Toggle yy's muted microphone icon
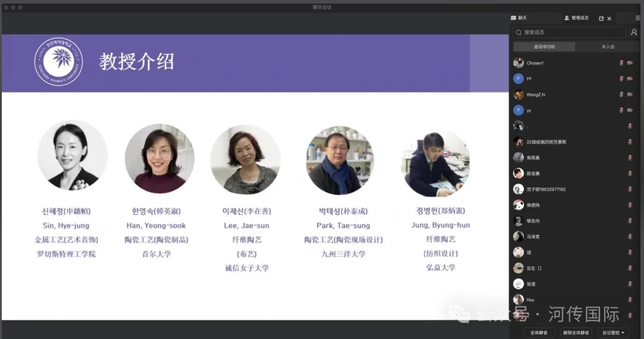The image size is (644, 339). tap(622, 110)
